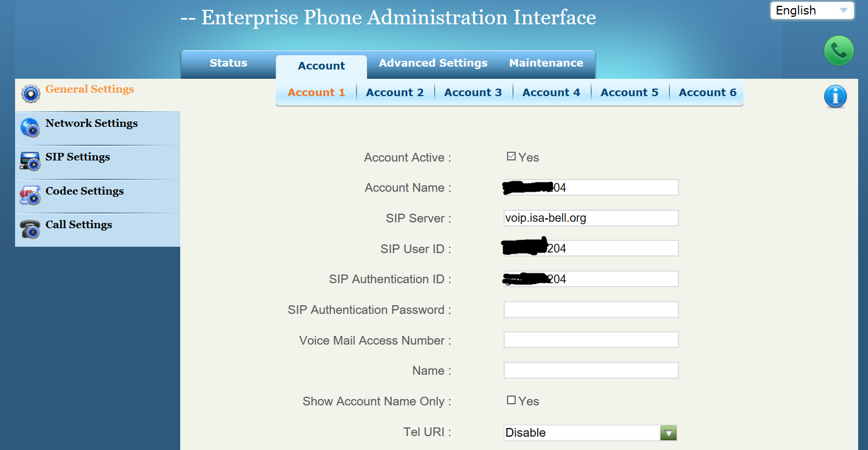The height and width of the screenshot is (450, 868).
Task: Go to the Maintenance tab
Action: click(x=546, y=63)
